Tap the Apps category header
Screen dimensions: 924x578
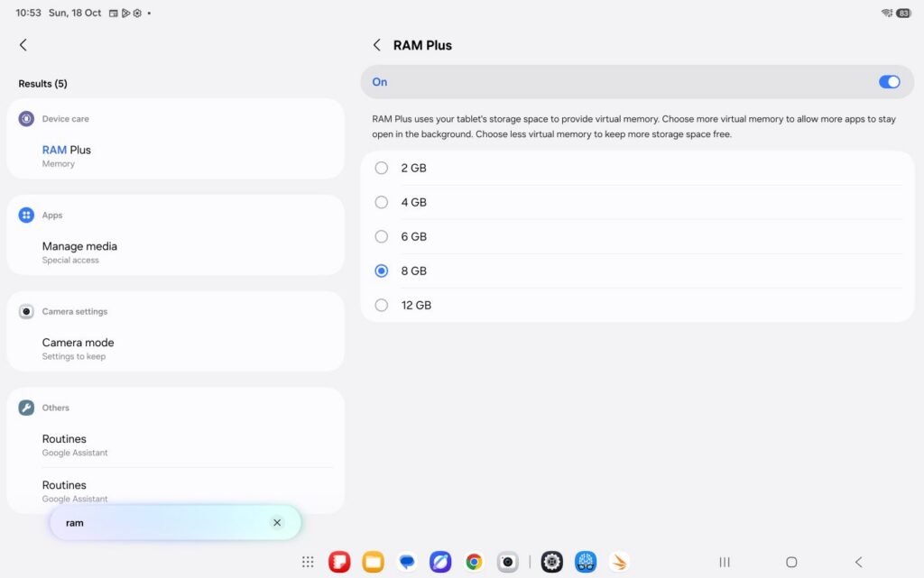51,216
